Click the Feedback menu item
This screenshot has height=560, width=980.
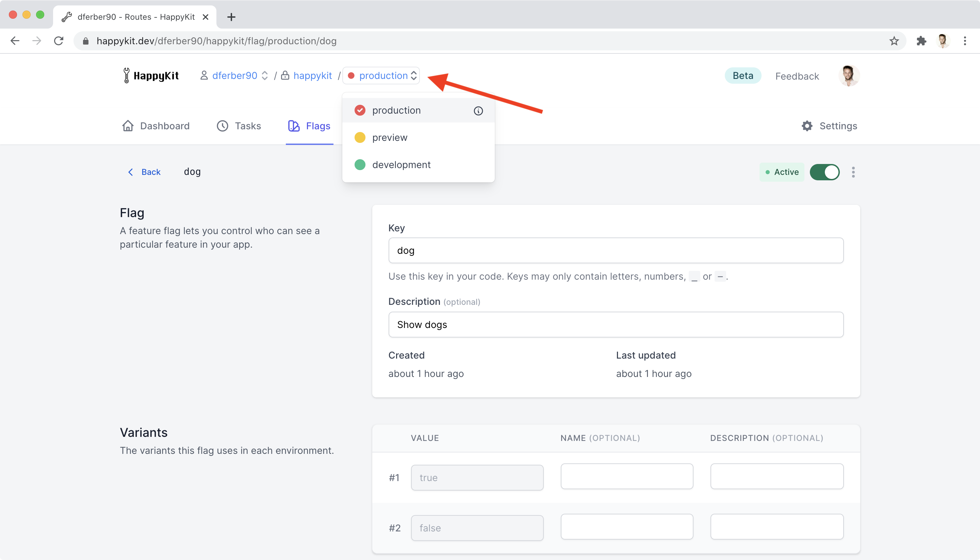[797, 76]
